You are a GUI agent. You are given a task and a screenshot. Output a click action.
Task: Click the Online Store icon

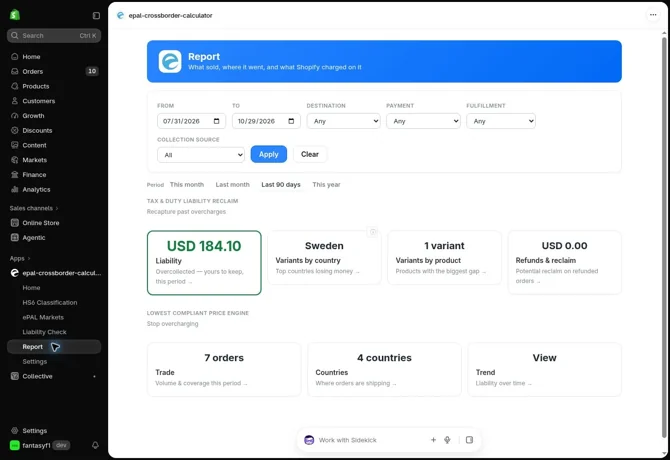click(15, 223)
